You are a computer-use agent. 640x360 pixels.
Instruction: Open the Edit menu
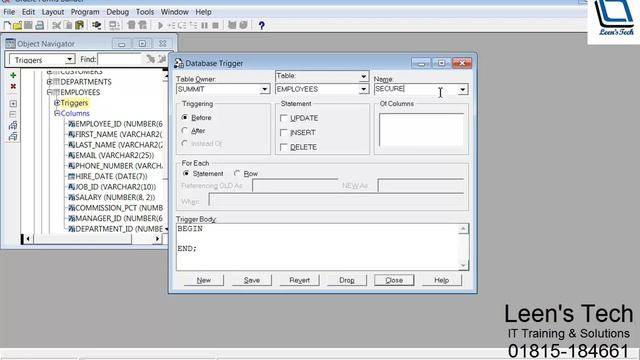click(28, 12)
